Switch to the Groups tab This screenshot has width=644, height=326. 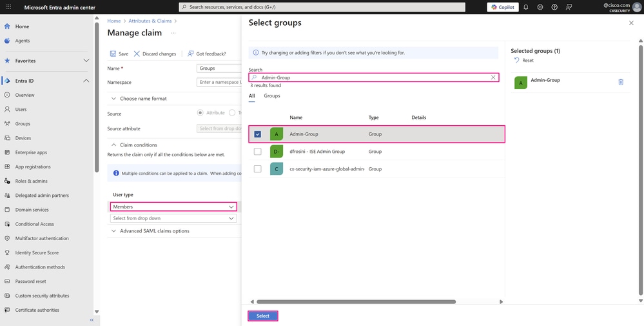click(x=272, y=96)
